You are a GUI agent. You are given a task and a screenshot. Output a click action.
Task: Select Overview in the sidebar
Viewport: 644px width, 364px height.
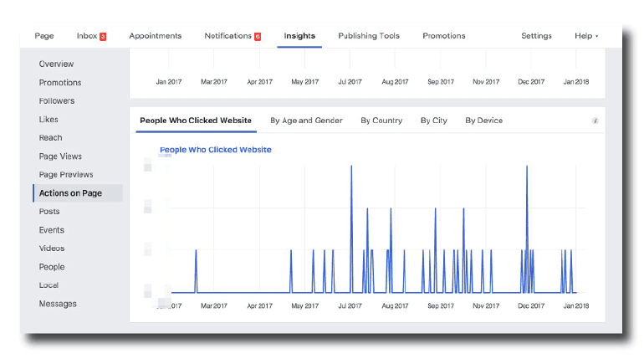[56, 64]
